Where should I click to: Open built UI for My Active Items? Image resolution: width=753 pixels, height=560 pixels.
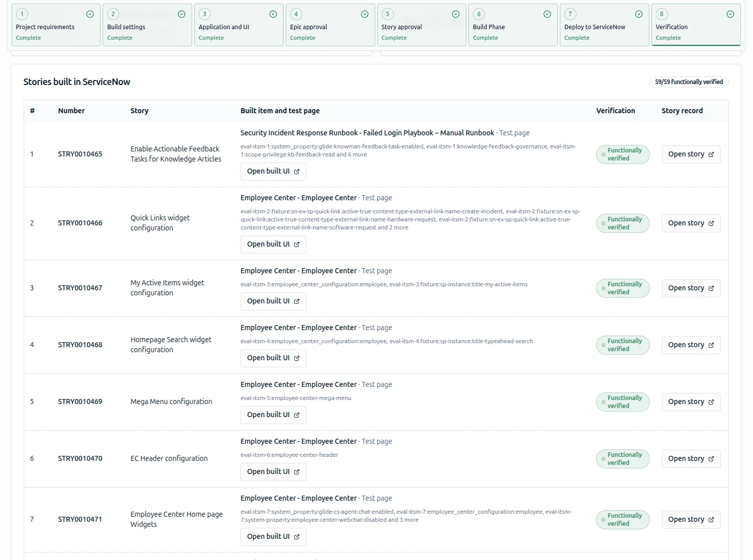[273, 301]
